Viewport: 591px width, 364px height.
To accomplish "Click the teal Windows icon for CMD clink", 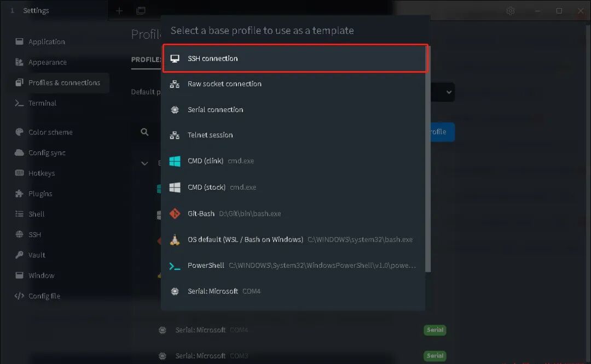I will tap(175, 161).
